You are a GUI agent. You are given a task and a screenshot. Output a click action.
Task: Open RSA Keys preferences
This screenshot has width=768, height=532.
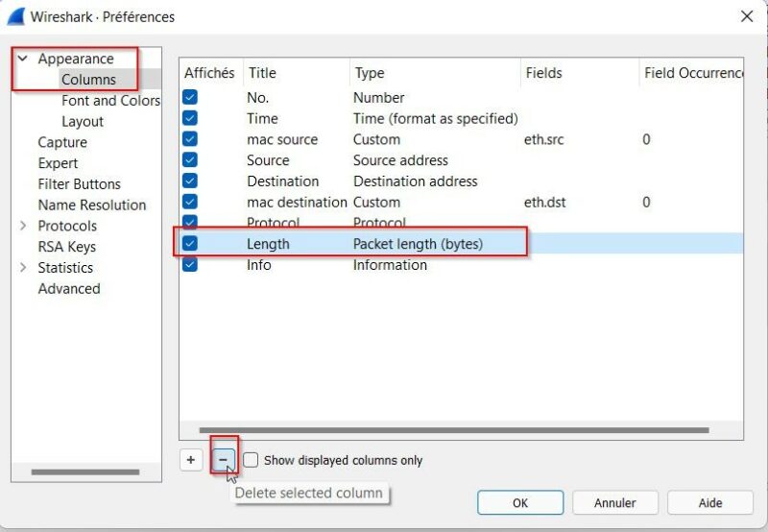coord(66,247)
